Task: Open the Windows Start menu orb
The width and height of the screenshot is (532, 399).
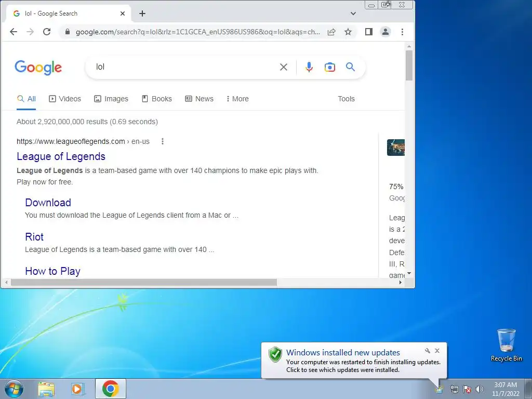Action: [x=14, y=389]
